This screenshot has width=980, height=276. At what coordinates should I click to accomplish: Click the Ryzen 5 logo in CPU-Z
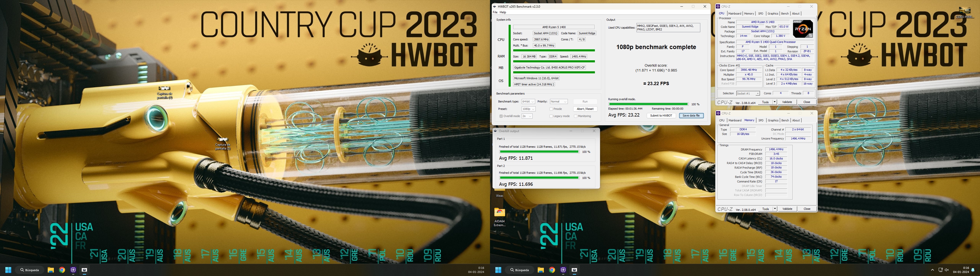point(803,29)
